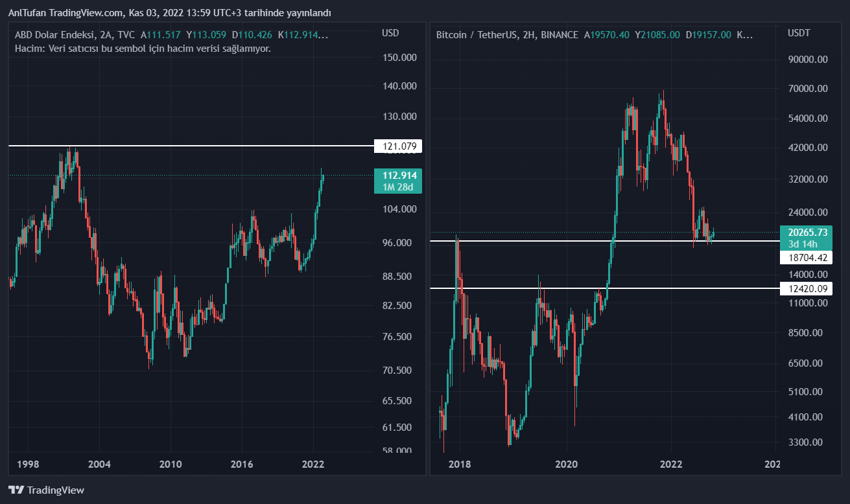Click the Hacim volume indicator text
Screen dimensions: 850x504
143,49
